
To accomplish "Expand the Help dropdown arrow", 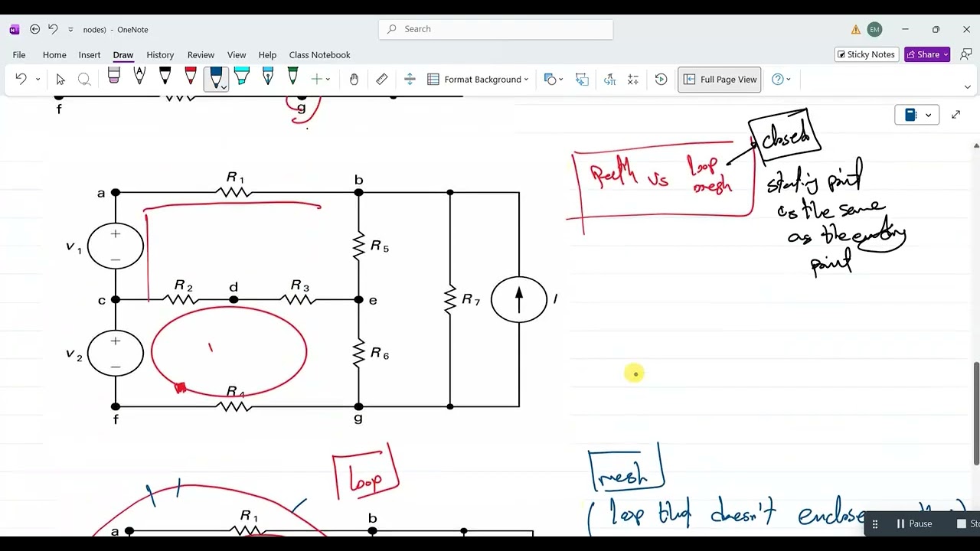I will [x=789, y=80].
